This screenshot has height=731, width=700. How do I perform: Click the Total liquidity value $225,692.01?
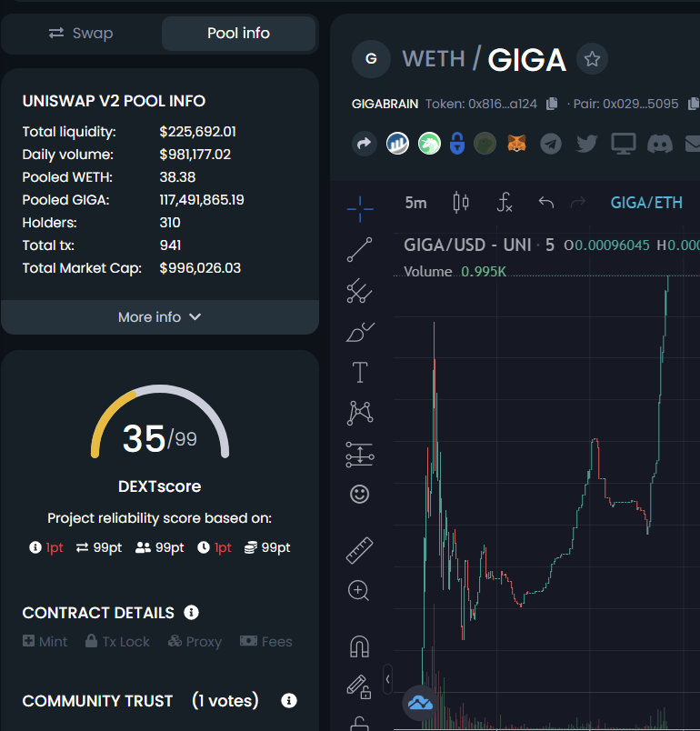pos(197,132)
